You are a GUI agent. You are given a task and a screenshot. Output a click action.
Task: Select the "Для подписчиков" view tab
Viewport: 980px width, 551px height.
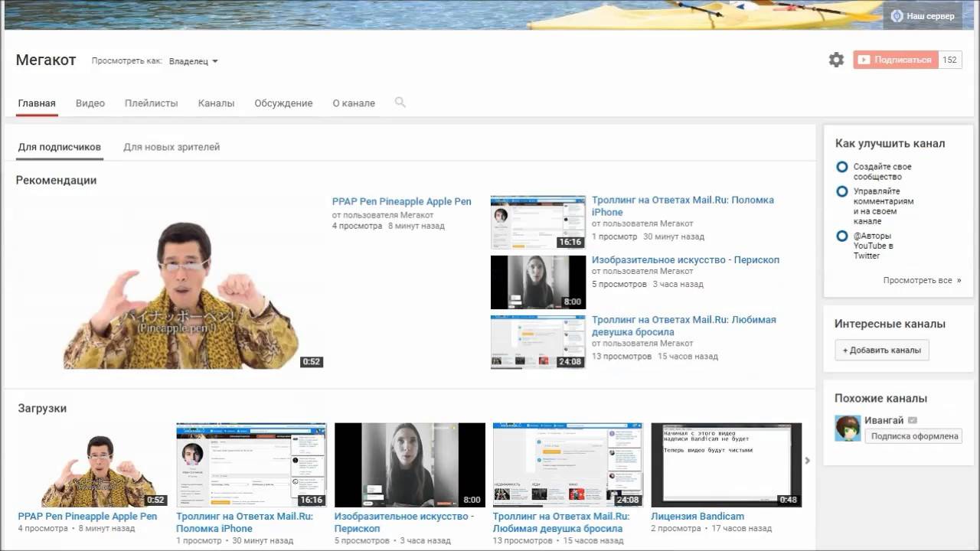pyautogui.click(x=60, y=147)
